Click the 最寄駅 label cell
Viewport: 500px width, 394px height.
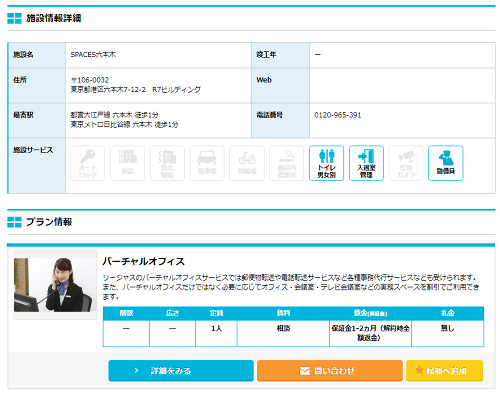pos(37,120)
